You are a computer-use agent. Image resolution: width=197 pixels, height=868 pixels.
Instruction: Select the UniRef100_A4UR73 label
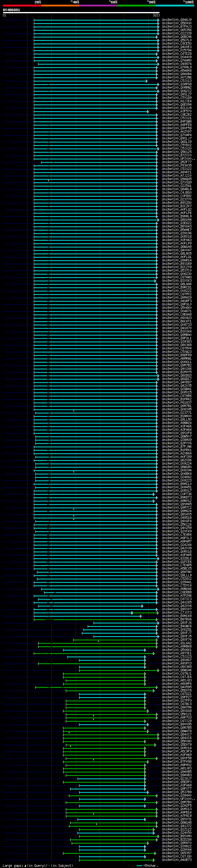pos(176,860)
